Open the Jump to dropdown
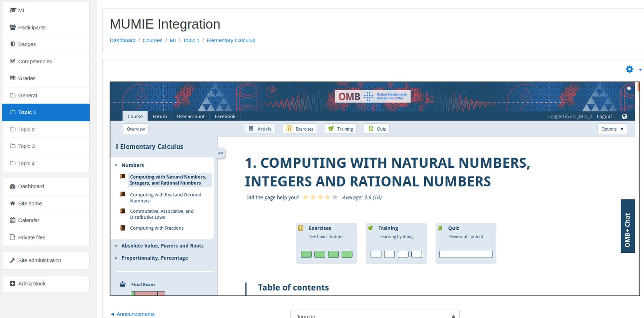Image resolution: width=644 pixels, height=318 pixels. 374,314
